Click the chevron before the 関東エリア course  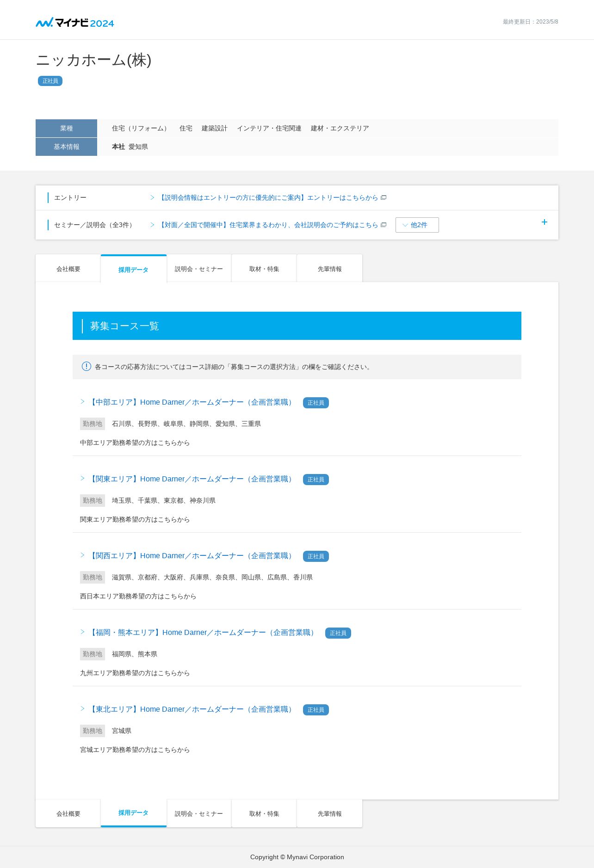[83, 478]
